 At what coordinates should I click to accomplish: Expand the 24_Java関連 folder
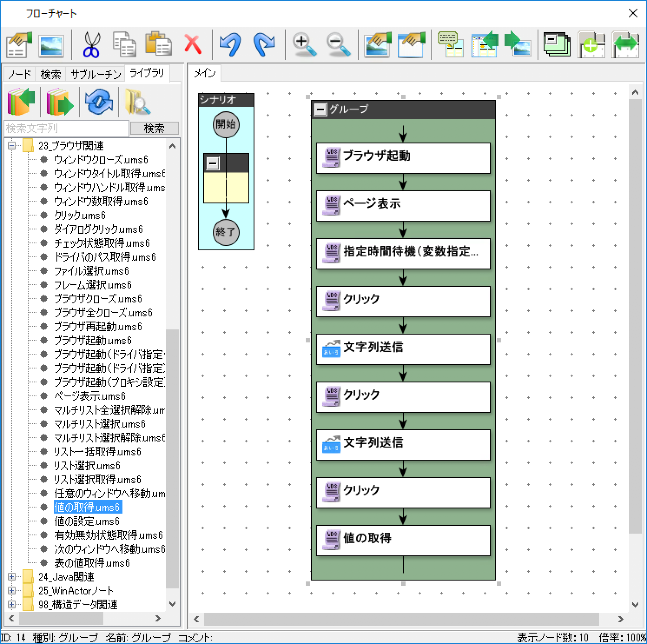tap(12, 577)
